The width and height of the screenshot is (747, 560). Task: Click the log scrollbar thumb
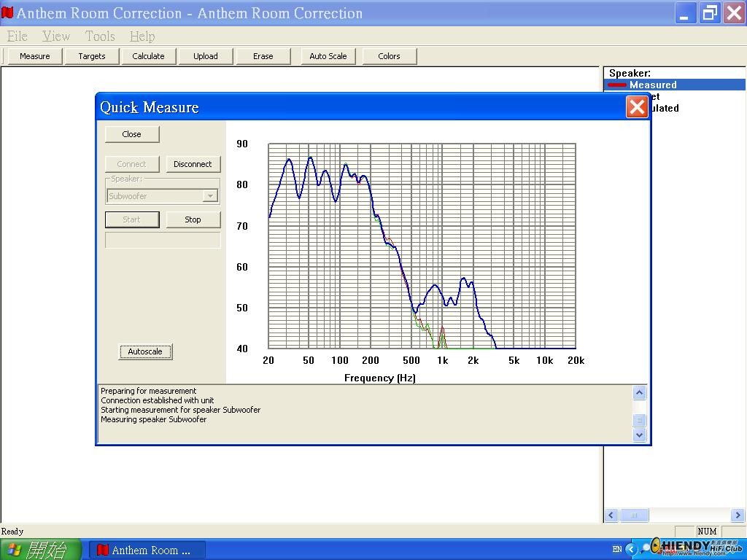pyautogui.click(x=639, y=420)
